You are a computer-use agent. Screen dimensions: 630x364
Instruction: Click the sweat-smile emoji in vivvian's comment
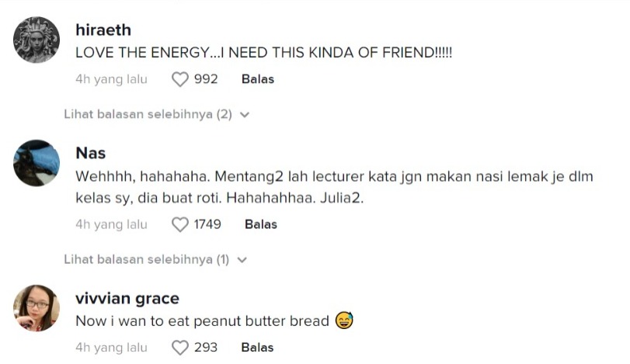click(x=344, y=321)
